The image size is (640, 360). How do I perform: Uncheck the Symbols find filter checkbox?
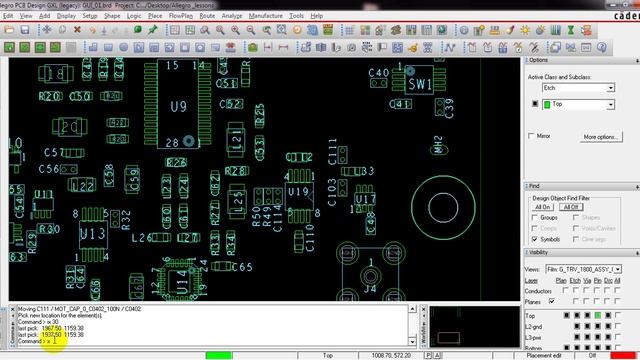pos(535,239)
